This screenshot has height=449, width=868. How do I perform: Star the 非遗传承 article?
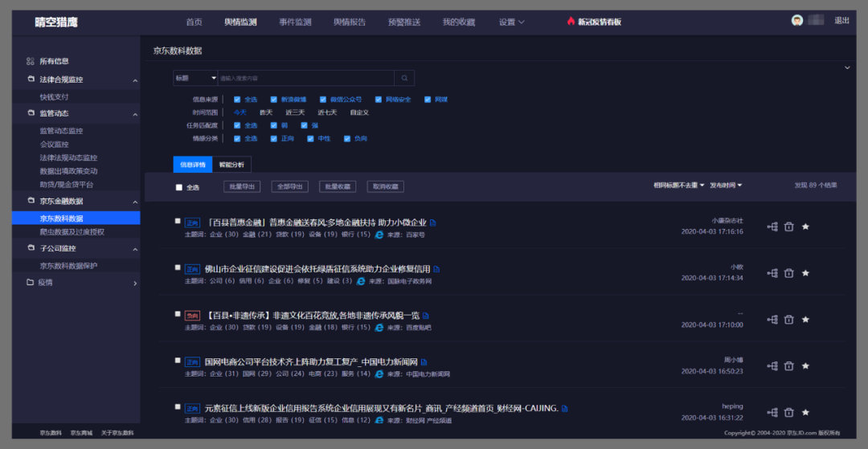pyautogui.click(x=805, y=320)
